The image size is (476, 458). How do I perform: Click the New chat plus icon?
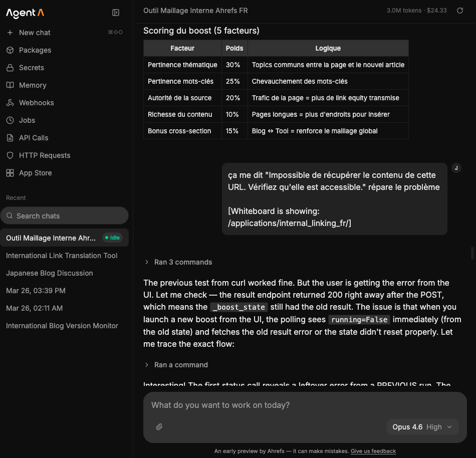coord(10,33)
